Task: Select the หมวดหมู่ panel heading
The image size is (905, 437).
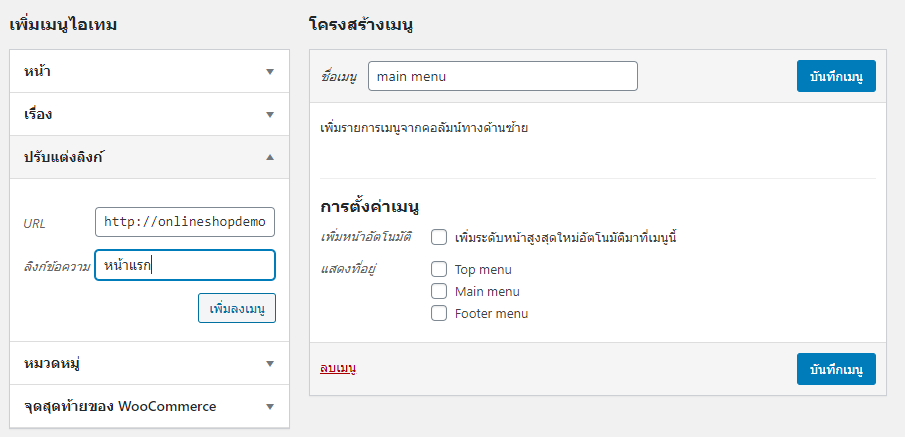Action: (x=149, y=364)
